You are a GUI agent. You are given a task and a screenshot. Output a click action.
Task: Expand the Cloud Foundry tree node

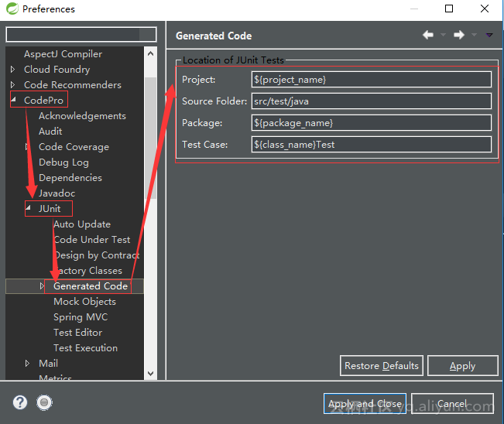tap(12, 70)
